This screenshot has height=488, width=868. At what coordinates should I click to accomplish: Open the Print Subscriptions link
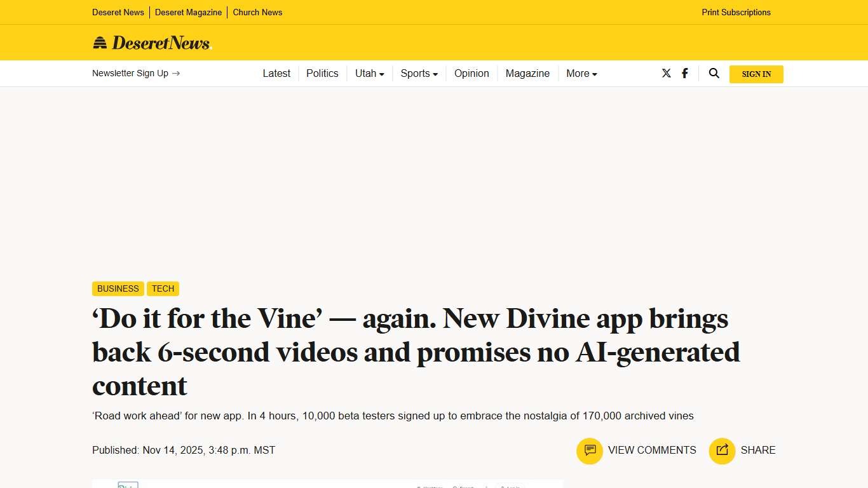[736, 12]
